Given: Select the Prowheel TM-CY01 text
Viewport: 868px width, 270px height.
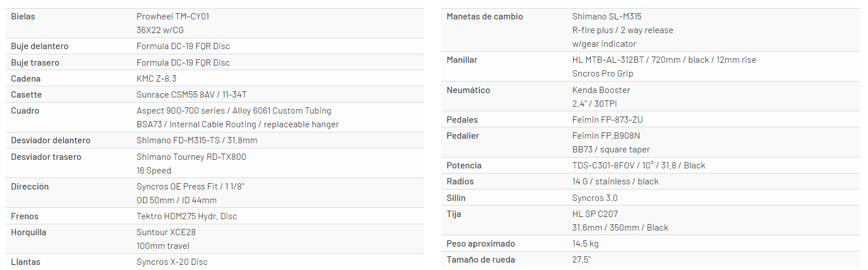Looking at the screenshot, I should [x=173, y=17].
